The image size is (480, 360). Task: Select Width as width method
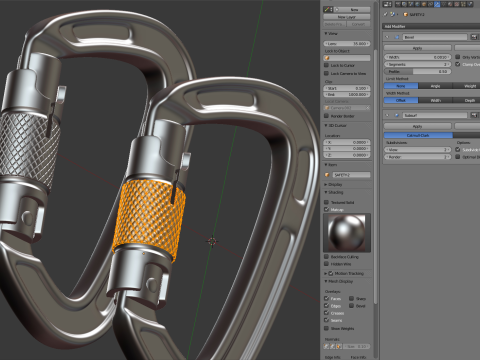tap(435, 100)
